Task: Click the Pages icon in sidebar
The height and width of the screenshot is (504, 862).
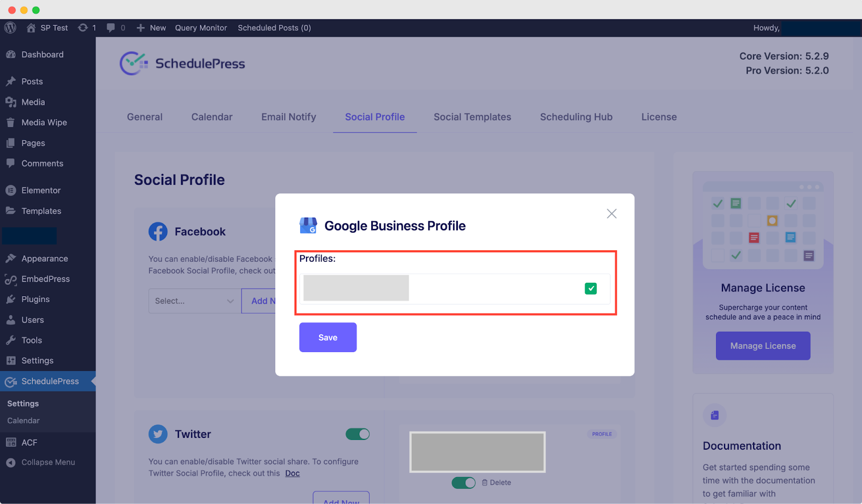Action: pyautogui.click(x=11, y=143)
